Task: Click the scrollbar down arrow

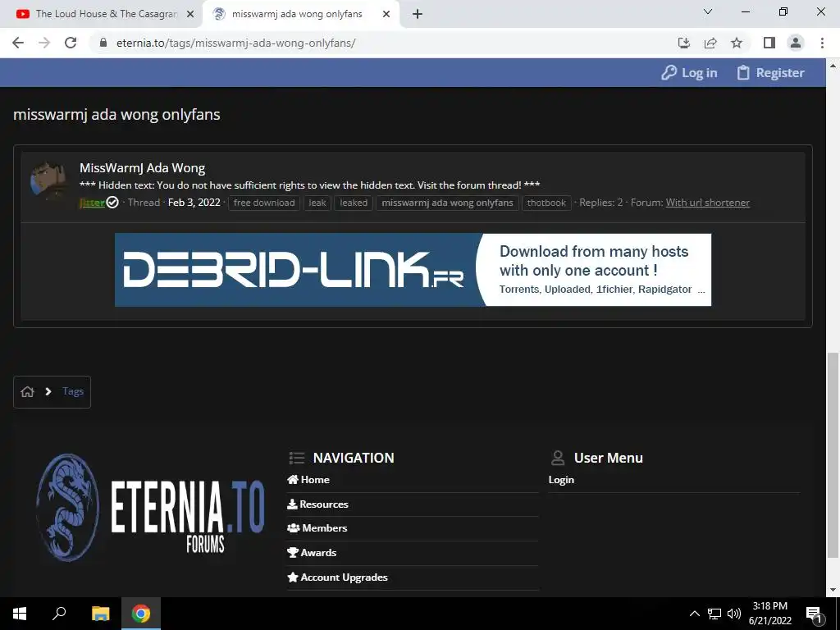Action: point(833,591)
